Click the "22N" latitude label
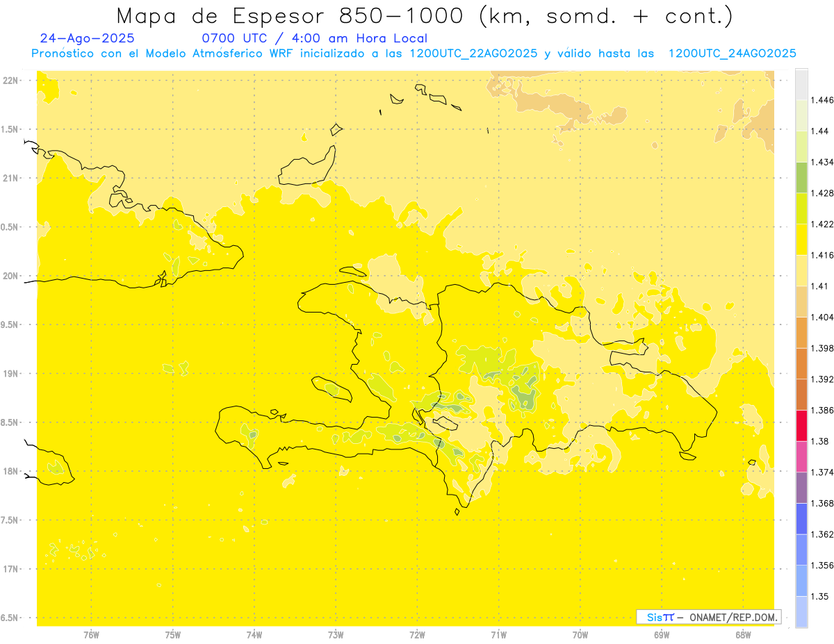This screenshot has width=834, height=644. (x=10, y=81)
